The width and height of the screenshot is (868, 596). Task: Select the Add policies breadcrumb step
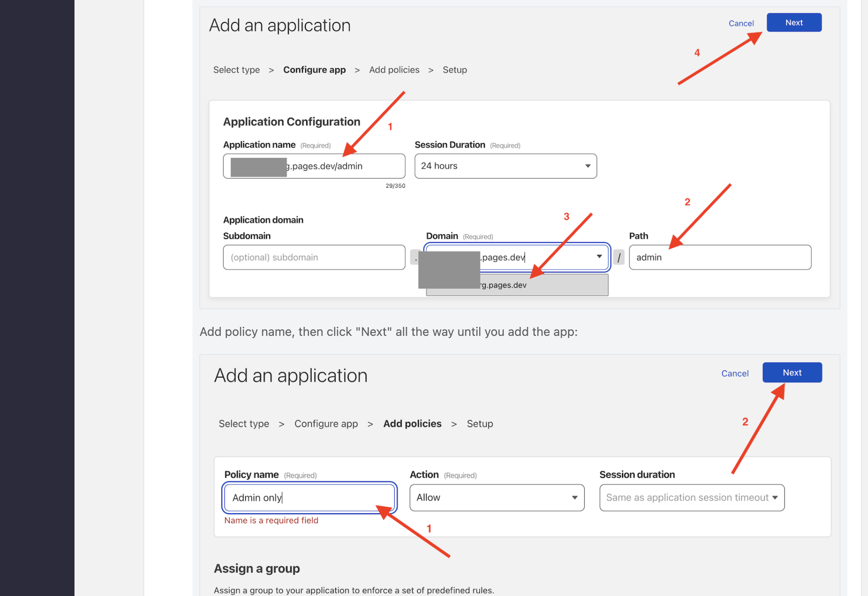pos(412,424)
